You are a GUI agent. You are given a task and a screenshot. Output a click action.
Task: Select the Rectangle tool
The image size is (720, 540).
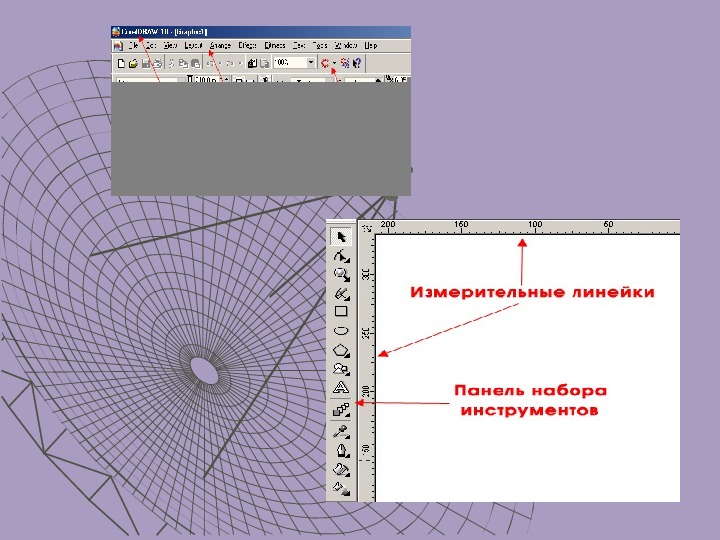pos(341,311)
